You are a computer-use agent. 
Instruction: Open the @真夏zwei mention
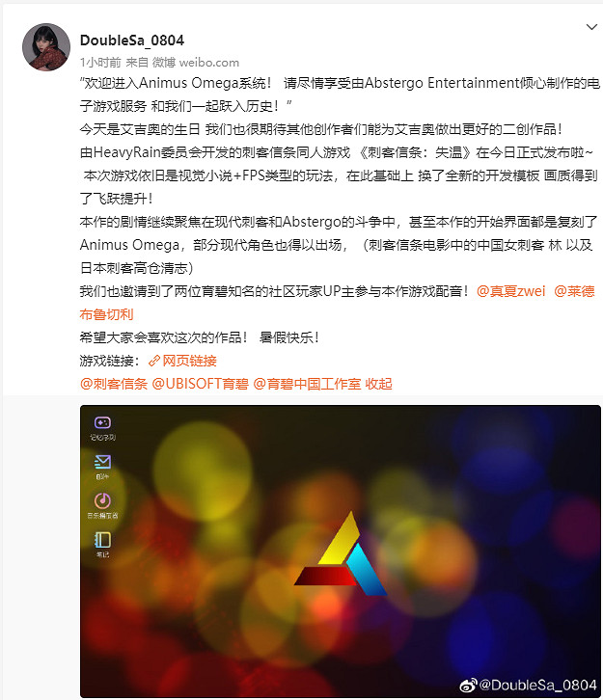511,291
